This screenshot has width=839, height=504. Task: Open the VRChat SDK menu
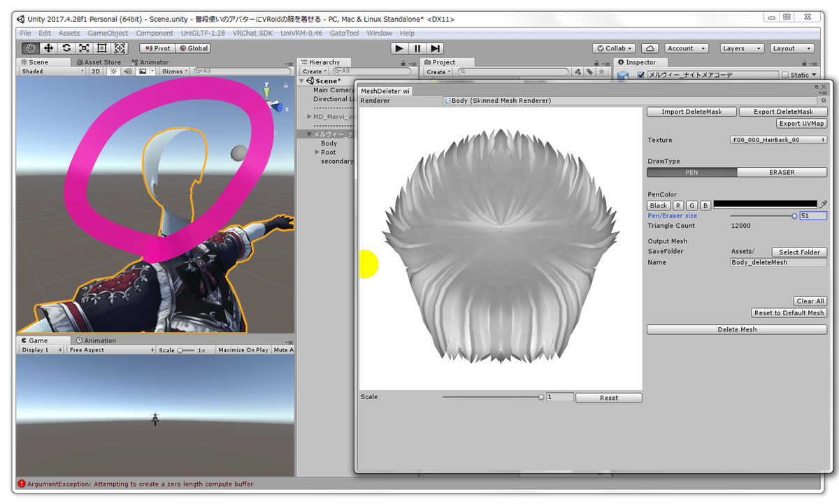(x=254, y=33)
